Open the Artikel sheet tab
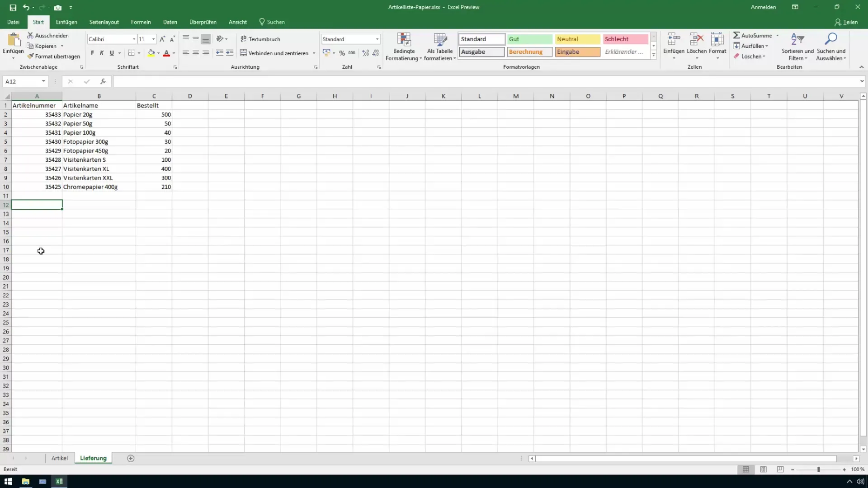 60,458
